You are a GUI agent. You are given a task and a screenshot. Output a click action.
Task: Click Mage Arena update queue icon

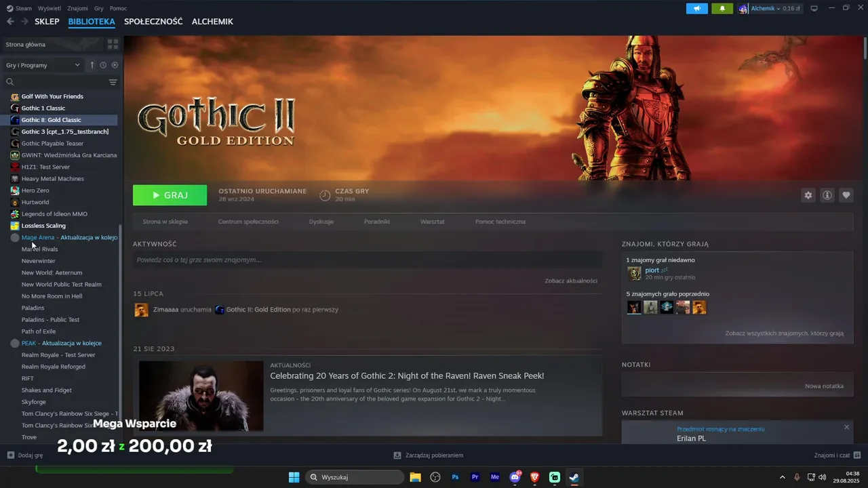15,238
